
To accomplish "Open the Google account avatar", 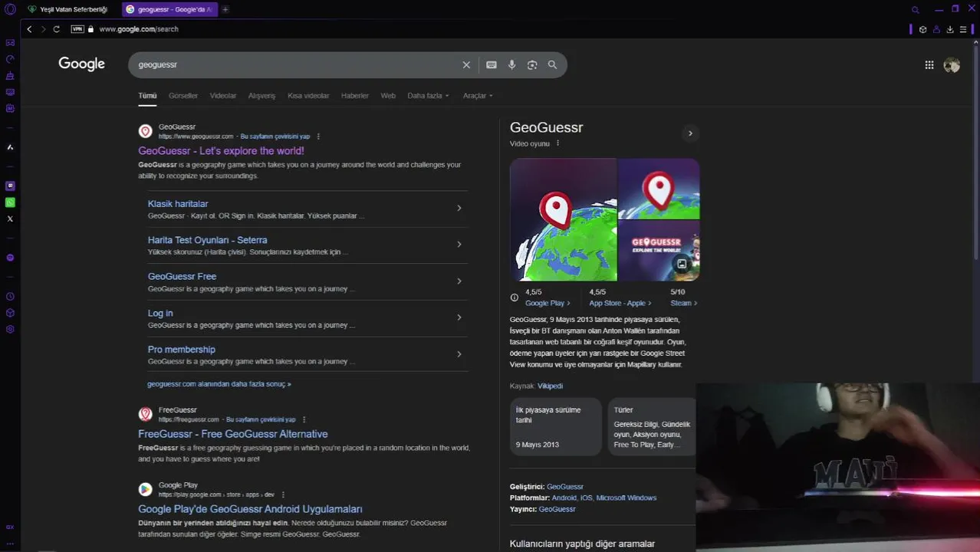I will click(x=952, y=65).
